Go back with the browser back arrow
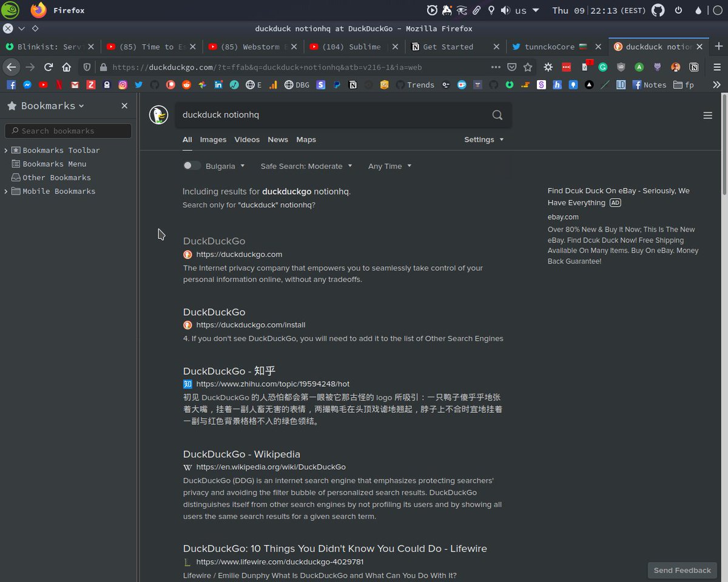Image resolution: width=728 pixels, height=582 pixels. (x=12, y=67)
